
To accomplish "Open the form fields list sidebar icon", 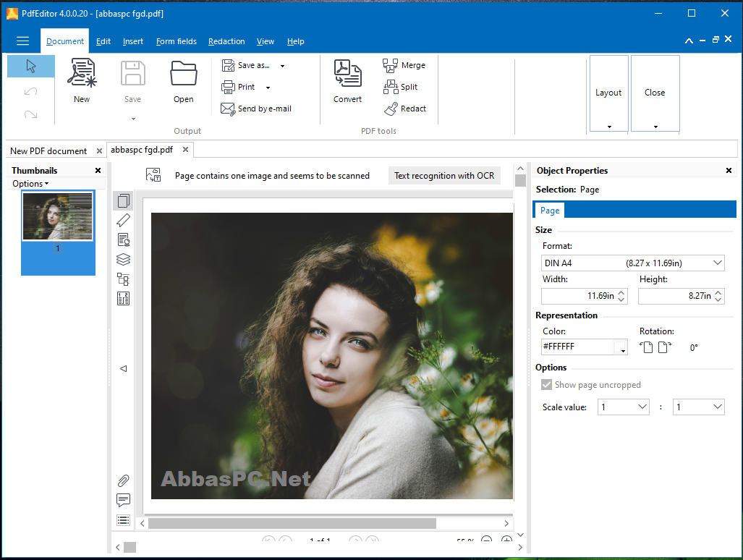I will tap(123, 299).
